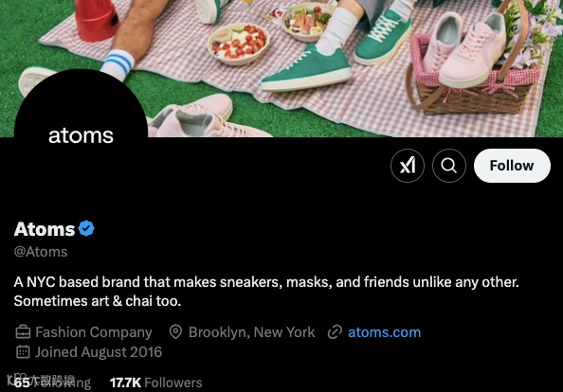563x392 pixels.
Task: Open the profile search magnifier icon
Action: pos(449,166)
